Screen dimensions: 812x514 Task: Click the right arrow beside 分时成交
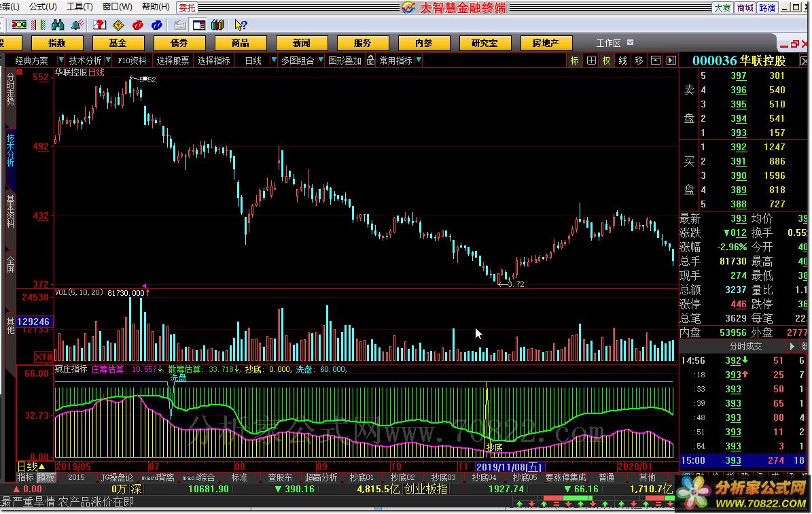coord(792,346)
